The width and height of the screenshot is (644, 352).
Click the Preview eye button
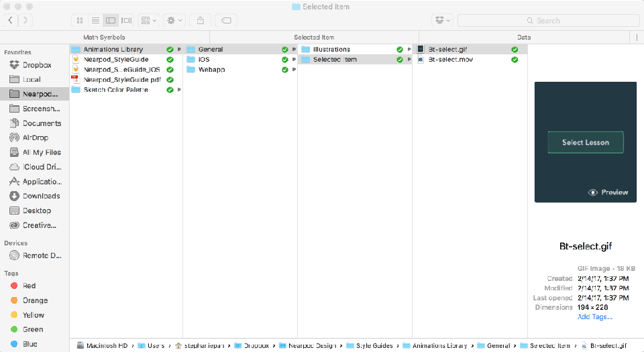[x=608, y=192]
